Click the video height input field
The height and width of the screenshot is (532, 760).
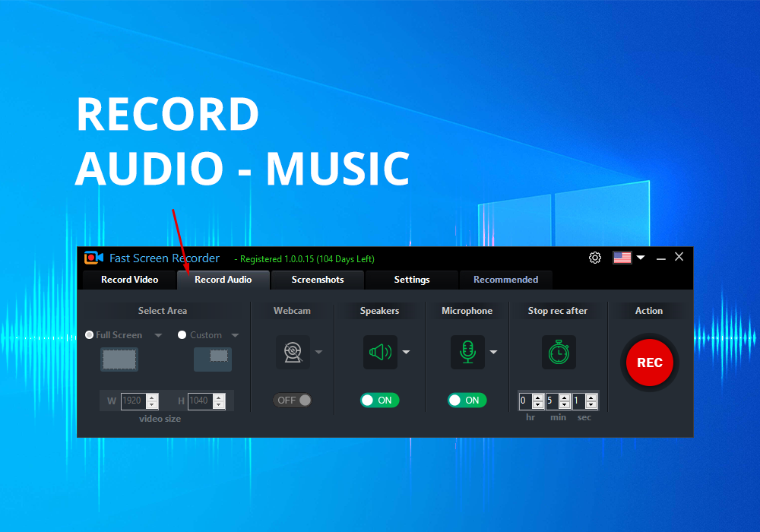click(200, 401)
